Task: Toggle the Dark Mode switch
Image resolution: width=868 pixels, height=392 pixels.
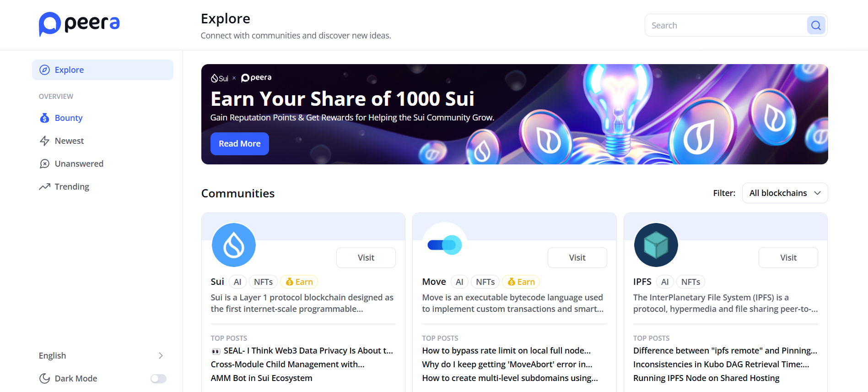Action: click(x=158, y=379)
